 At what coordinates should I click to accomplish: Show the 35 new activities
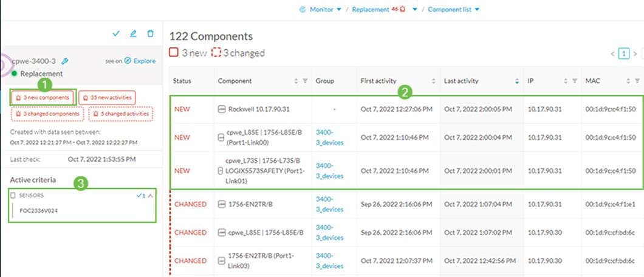pos(107,98)
